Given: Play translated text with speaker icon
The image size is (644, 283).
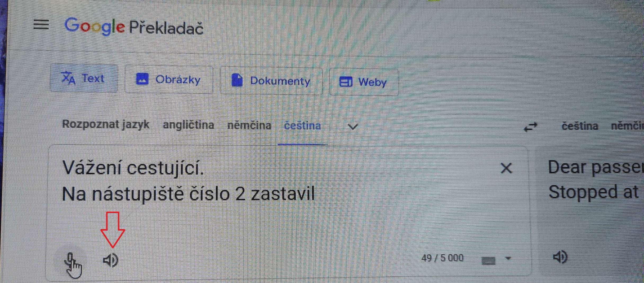Looking at the screenshot, I should tap(560, 257).
